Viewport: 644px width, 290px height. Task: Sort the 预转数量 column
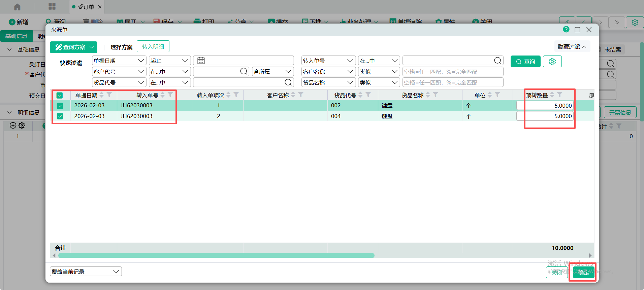(552, 95)
